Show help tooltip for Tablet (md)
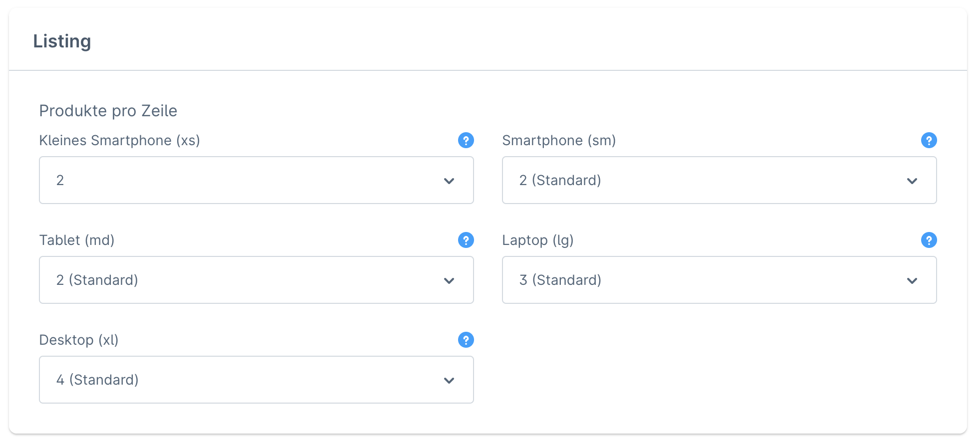This screenshot has height=447, width=980. (x=466, y=240)
